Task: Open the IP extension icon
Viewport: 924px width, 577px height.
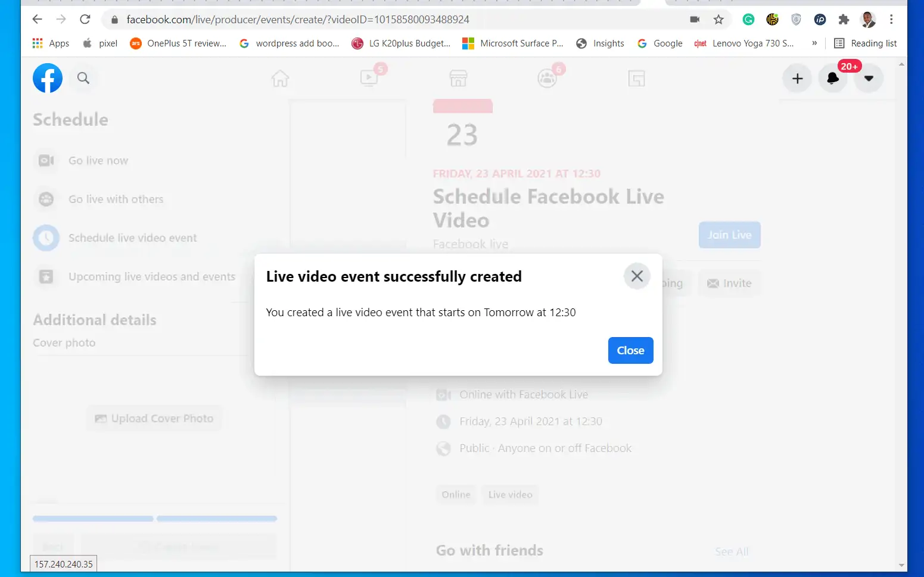Action: pos(820,20)
